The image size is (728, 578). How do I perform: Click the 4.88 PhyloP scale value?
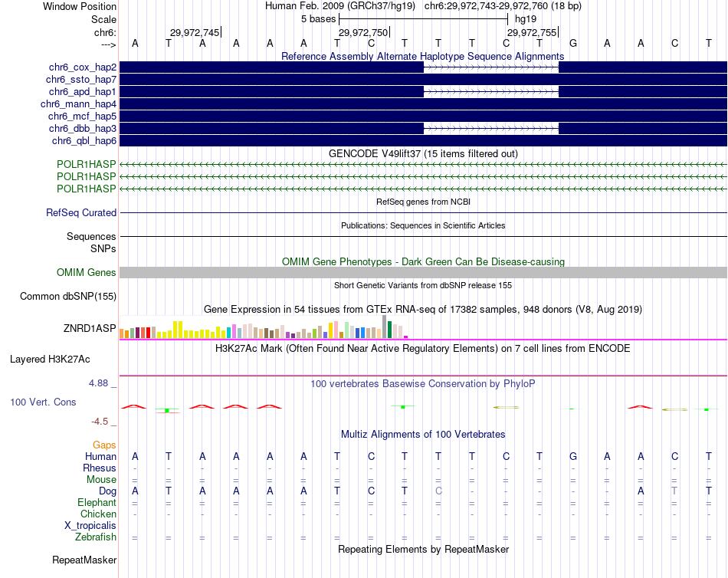coord(98,383)
